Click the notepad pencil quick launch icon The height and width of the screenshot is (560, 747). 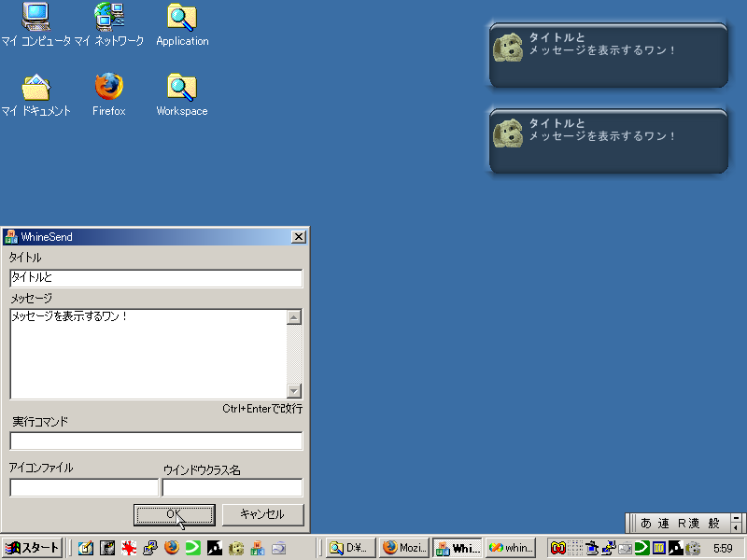pos(86,548)
